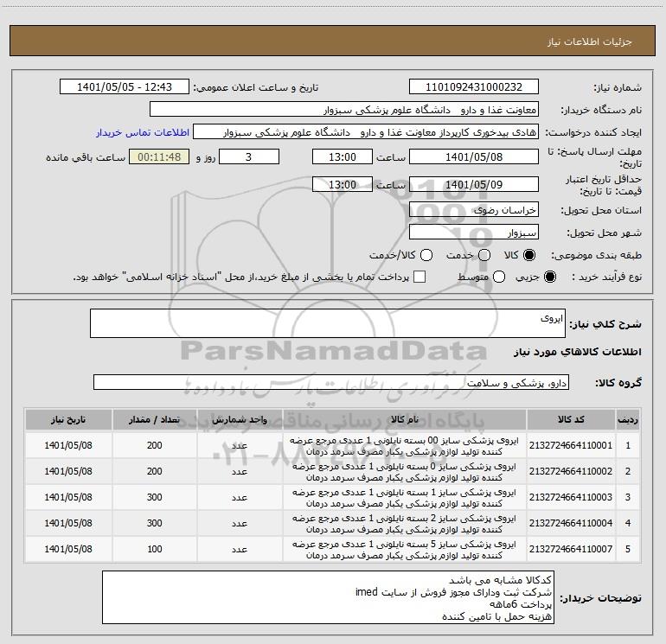Click the price validity date 1401/05/09 field
Viewport: 666px width, 644px height.
point(474,184)
